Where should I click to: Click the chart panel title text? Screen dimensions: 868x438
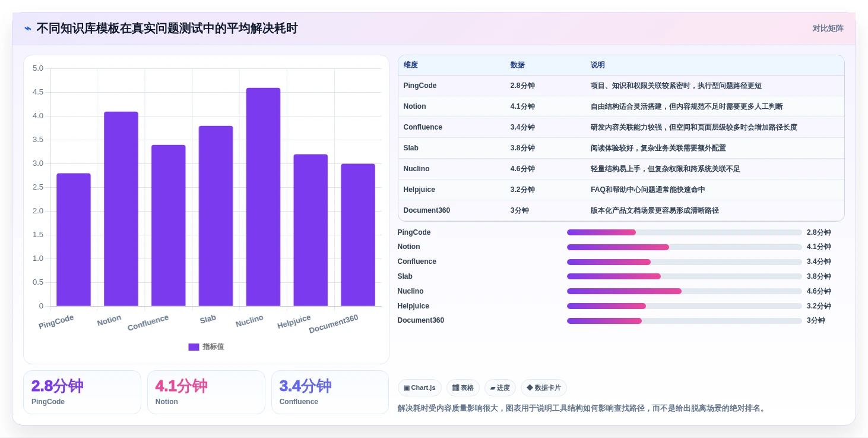coord(167,29)
